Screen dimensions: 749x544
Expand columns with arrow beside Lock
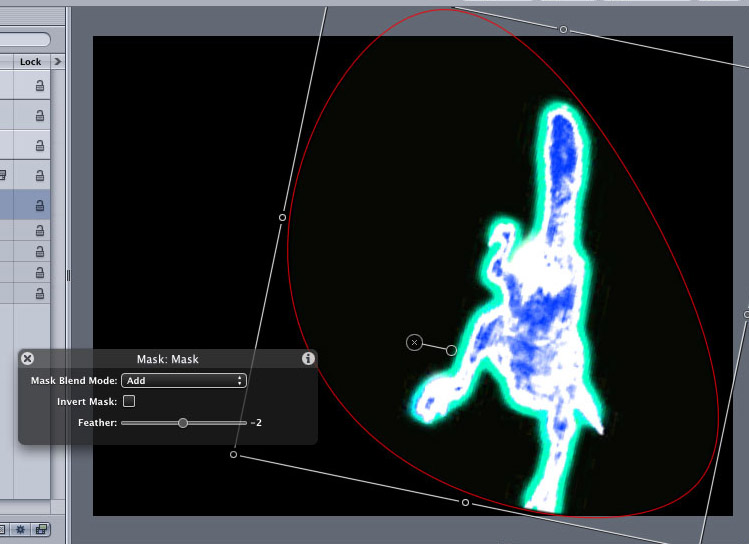click(58, 61)
